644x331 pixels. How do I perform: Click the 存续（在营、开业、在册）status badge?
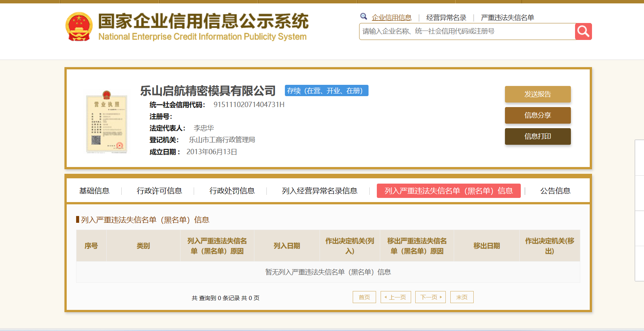click(x=326, y=90)
